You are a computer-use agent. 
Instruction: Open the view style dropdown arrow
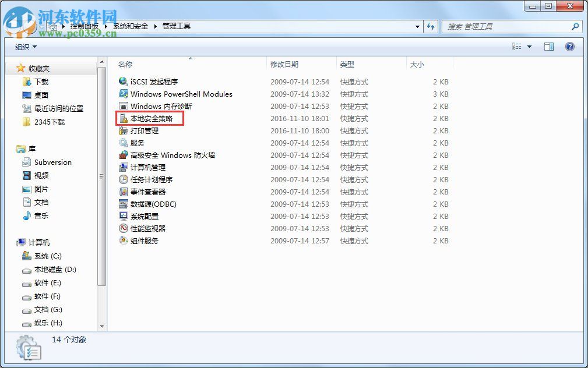coord(529,47)
